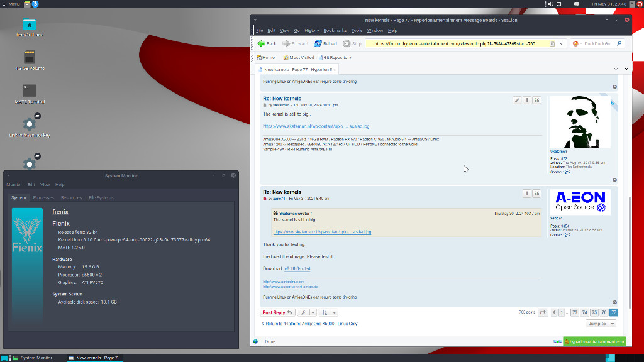The width and height of the screenshot is (644, 362).
Task: Click the contact bubble icon for xeno74
Action: (x=568, y=235)
